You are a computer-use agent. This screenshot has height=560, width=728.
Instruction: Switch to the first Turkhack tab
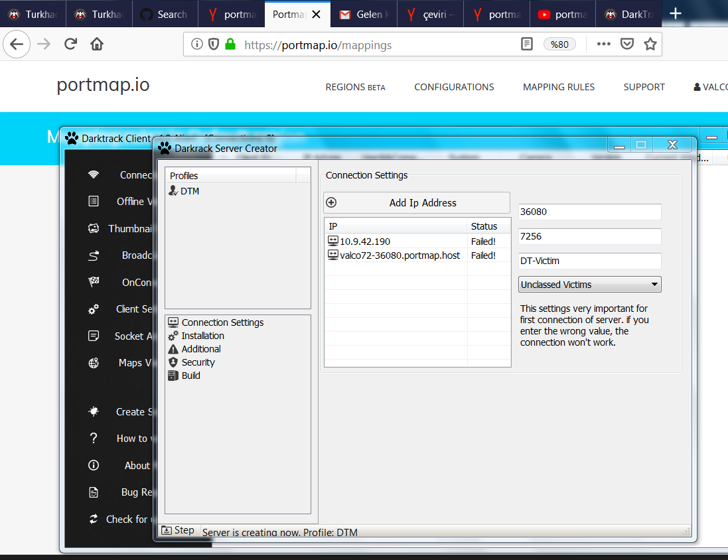pyautogui.click(x=33, y=15)
